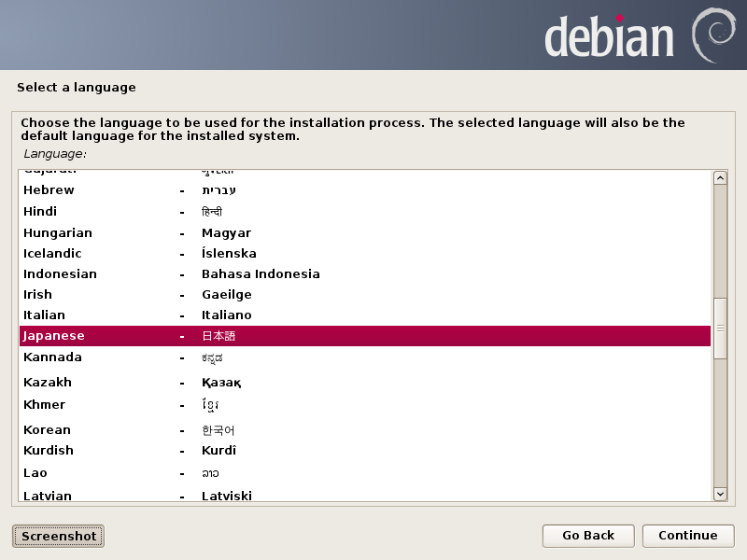The image size is (747, 560).
Task: Pick Icelandic - Íslenska entry
Action: [52, 254]
